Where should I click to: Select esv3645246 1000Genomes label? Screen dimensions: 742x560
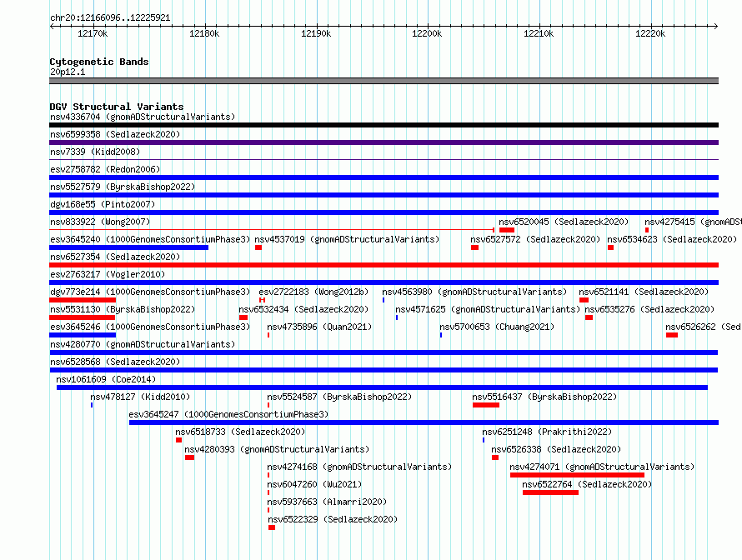coord(150,327)
